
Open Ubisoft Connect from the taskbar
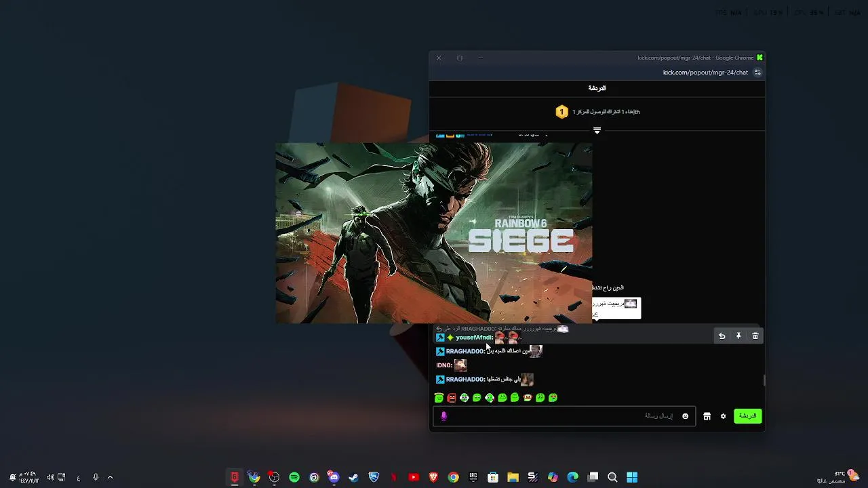[314, 477]
